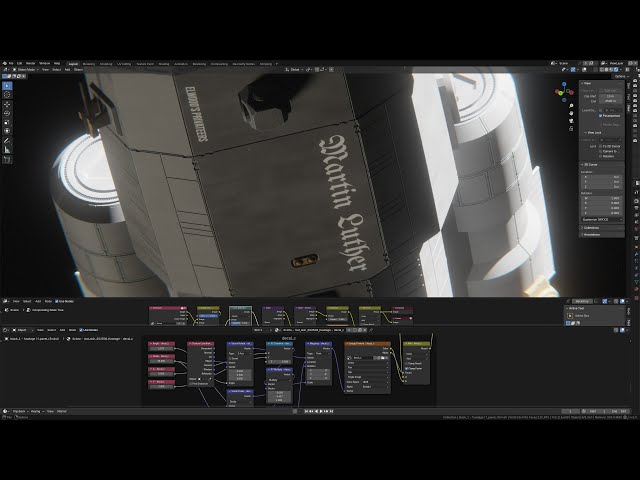Click the jump to start playback icon
Image resolution: width=640 pixels, height=480 pixels.
[306, 411]
